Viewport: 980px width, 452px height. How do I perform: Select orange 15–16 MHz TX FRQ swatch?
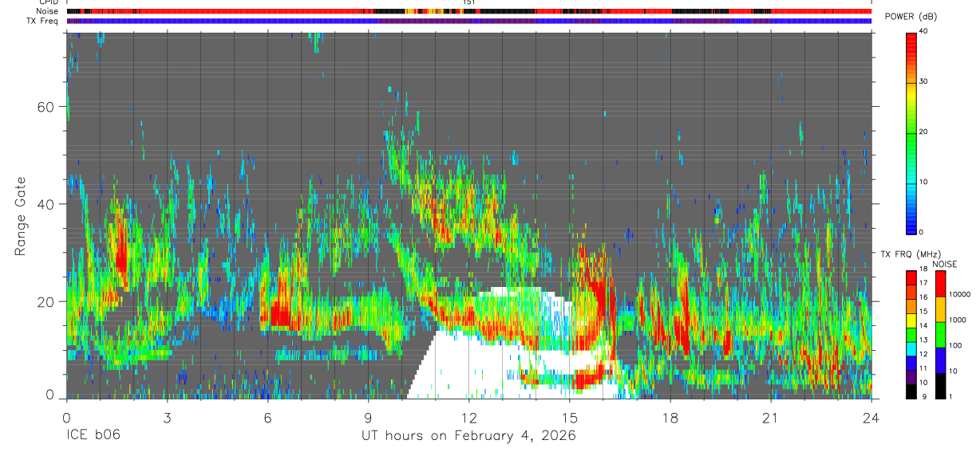pos(911,306)
